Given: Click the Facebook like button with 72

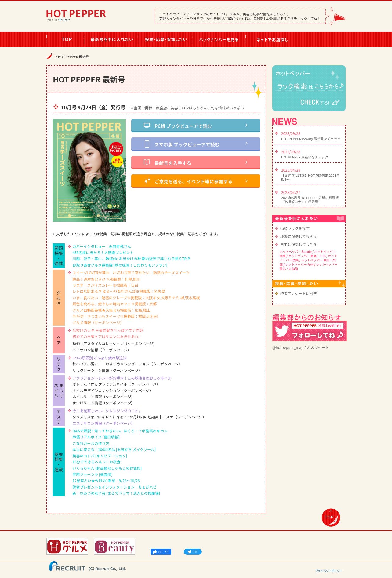Looking at the screenshot, I should pyautogui.click(x=161, y=552).
